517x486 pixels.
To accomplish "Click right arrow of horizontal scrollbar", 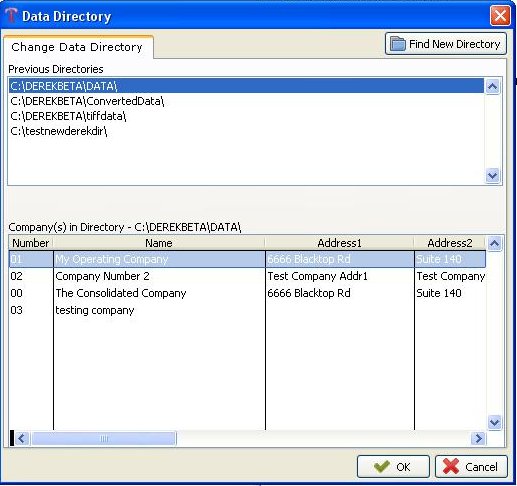I will pyautogui.click(x=479, y=438).
